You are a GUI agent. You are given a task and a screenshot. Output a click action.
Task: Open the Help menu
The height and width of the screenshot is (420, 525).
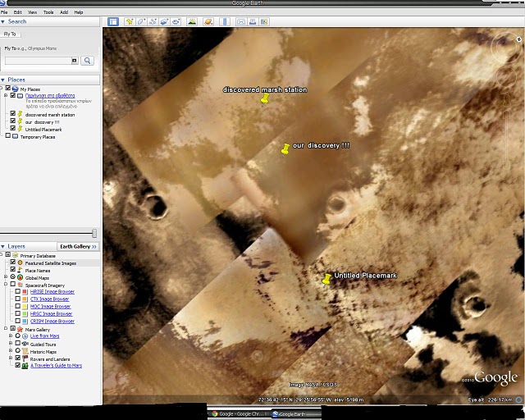79,12
